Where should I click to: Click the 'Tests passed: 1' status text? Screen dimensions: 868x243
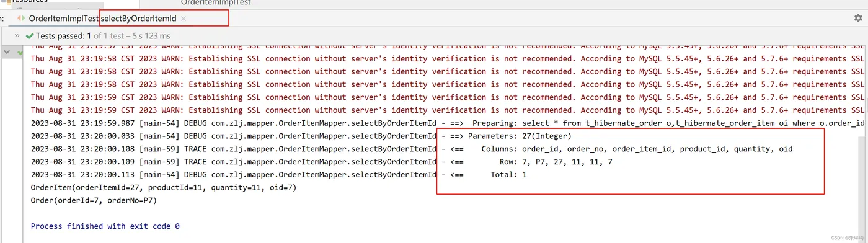click(64, 36)
